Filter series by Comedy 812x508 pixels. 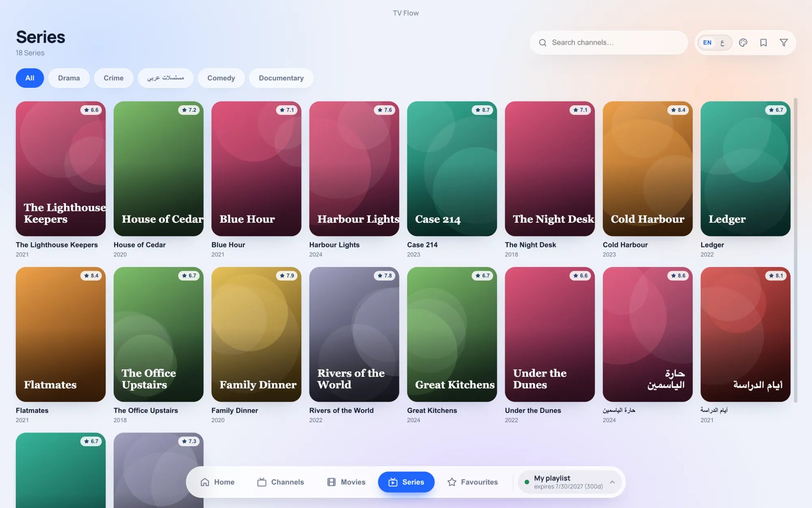point(221,78)
